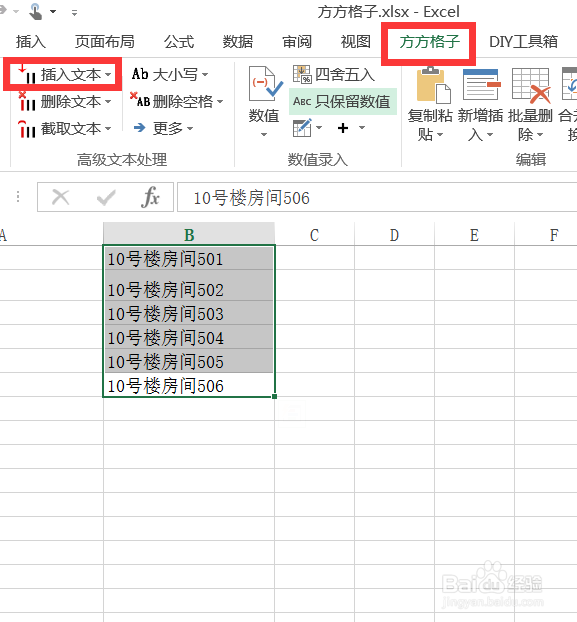Screen dimensions: 577x622
Task: Switch to the DIY工具箱 tab
Action: [523, 42]
